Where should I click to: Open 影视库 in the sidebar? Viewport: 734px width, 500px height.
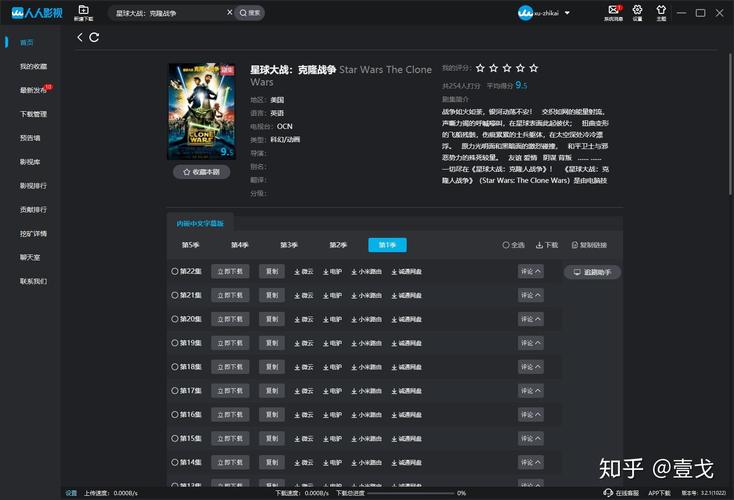coord(30,162)
